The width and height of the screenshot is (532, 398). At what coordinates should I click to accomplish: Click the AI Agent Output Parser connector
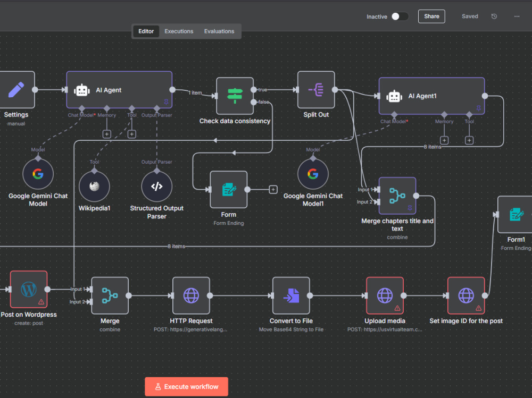pos(157,108)
